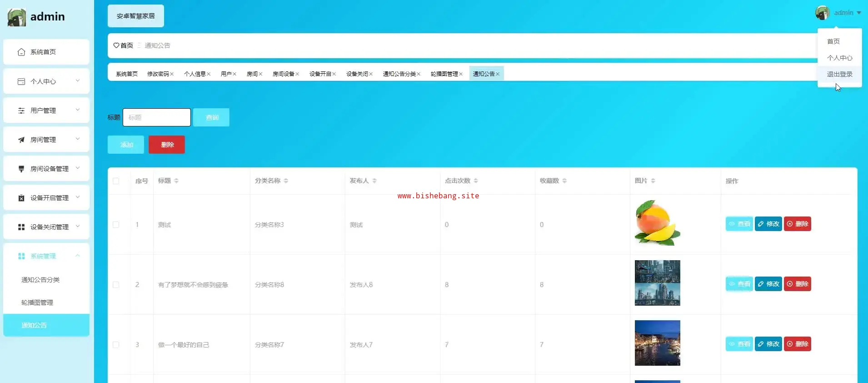
Task: Click 查看 for the 有了梦想就不会感到疲惫 row
Action: point(739,284)
